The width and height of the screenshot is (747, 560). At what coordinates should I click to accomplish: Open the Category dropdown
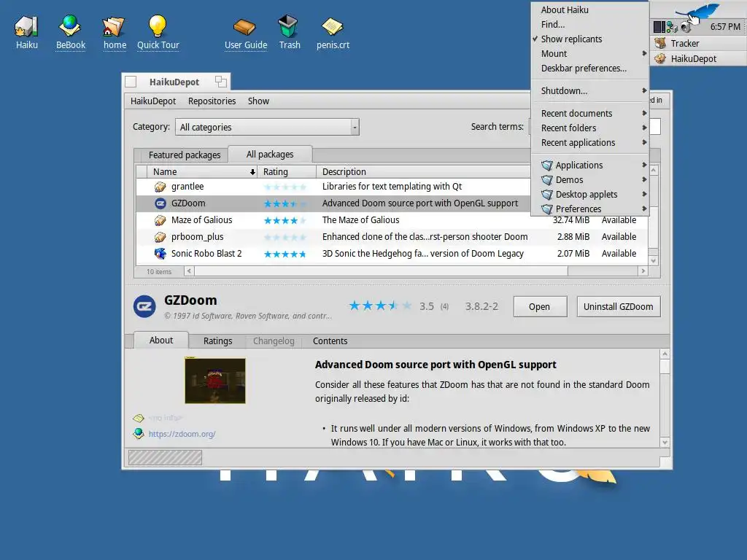click(x=267, y=127)
